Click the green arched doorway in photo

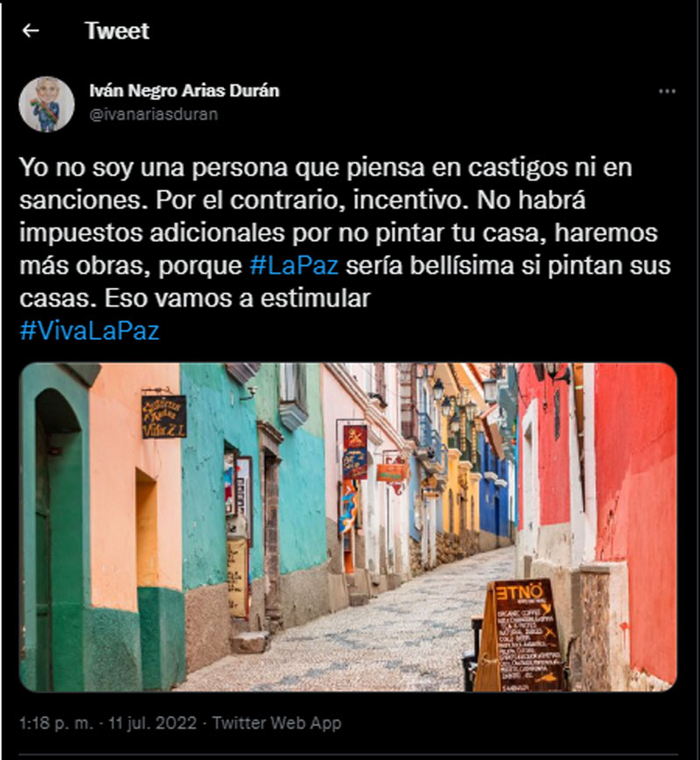tap(58, 533)
